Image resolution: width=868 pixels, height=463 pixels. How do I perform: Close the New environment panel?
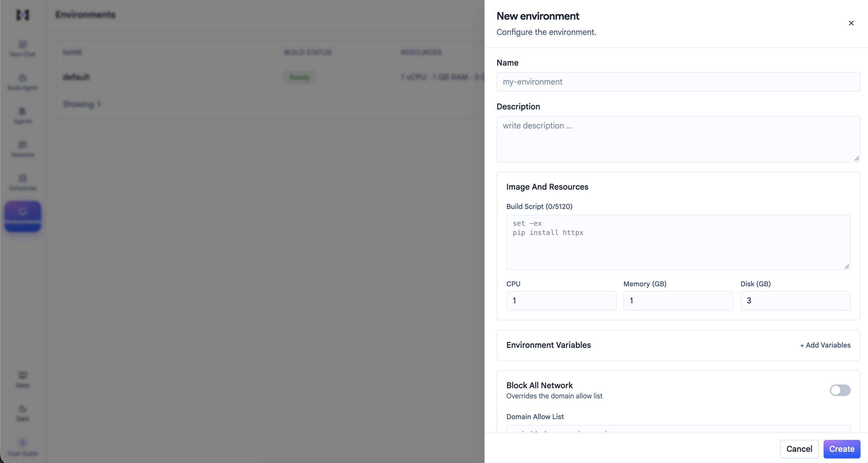[x=851, y=23]
